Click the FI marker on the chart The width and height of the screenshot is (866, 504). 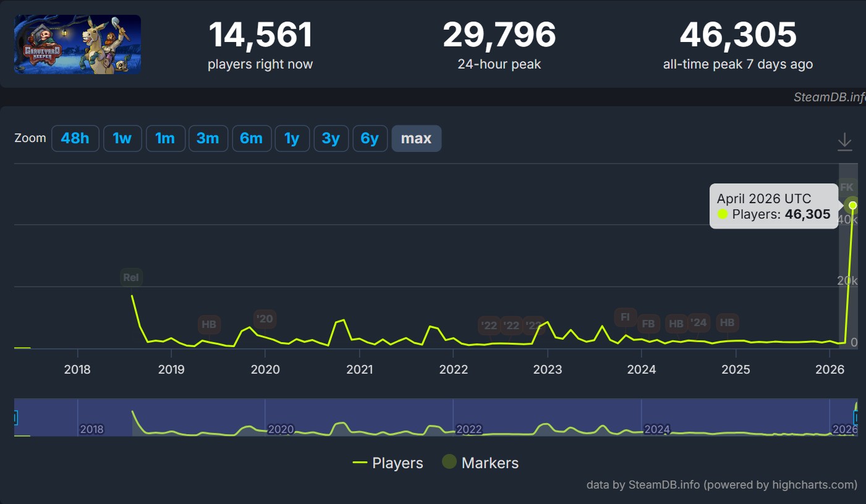tap(625, 317)
